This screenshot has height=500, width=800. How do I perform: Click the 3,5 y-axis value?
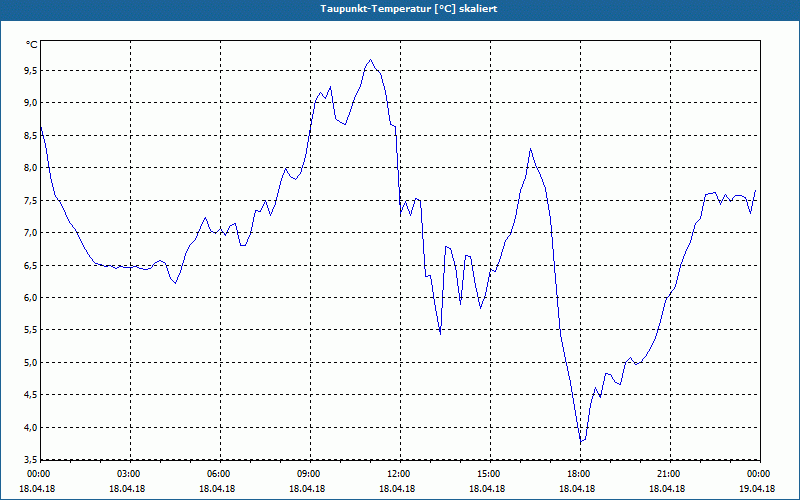[x=31, y=460]
